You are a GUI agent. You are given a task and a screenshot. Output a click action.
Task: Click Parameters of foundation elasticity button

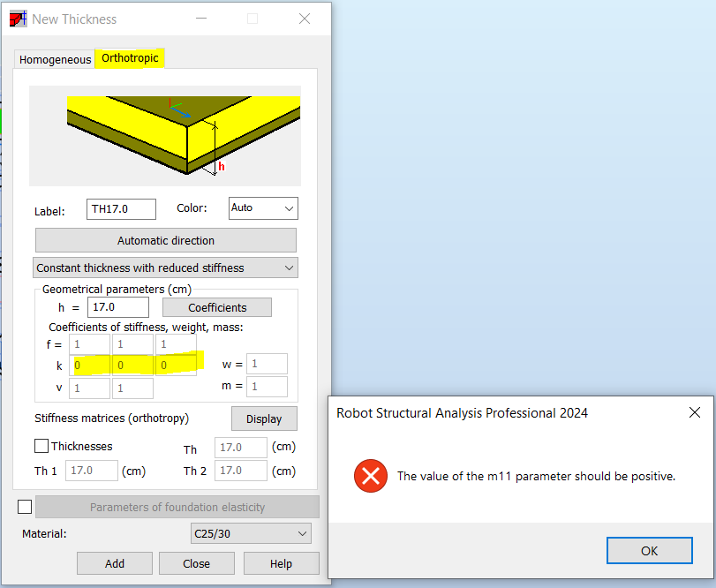177,507
